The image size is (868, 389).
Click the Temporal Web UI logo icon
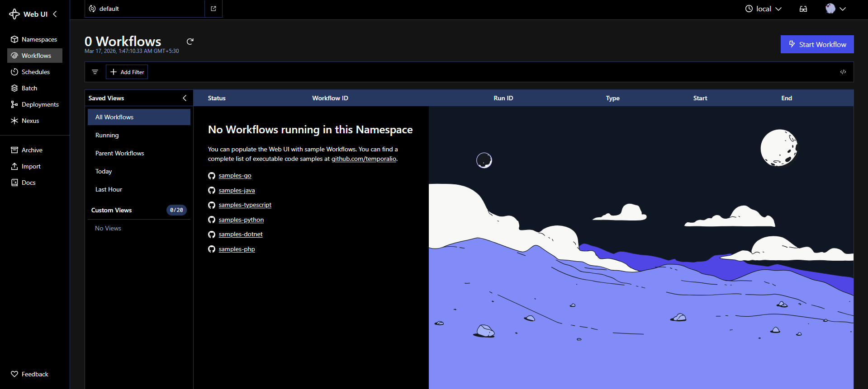pos(14,14)
